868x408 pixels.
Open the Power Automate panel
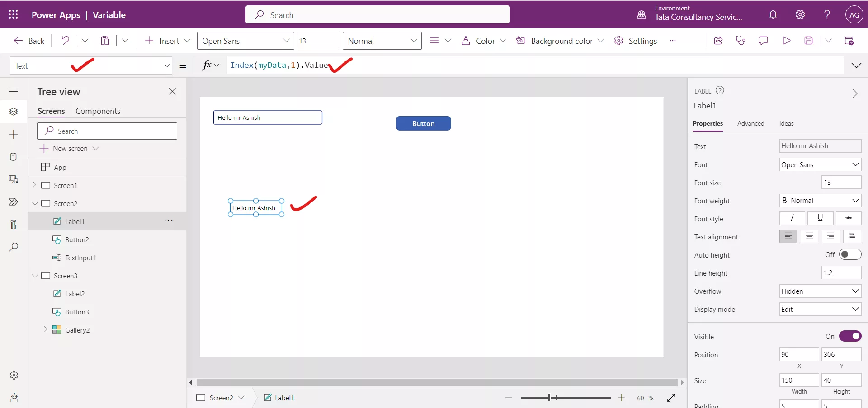tap(14, 202)
